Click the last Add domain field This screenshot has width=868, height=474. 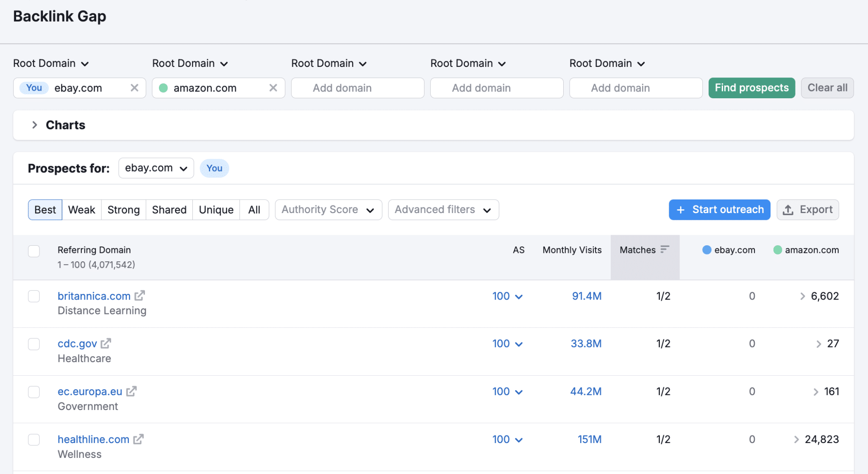[x=636, y=88]
